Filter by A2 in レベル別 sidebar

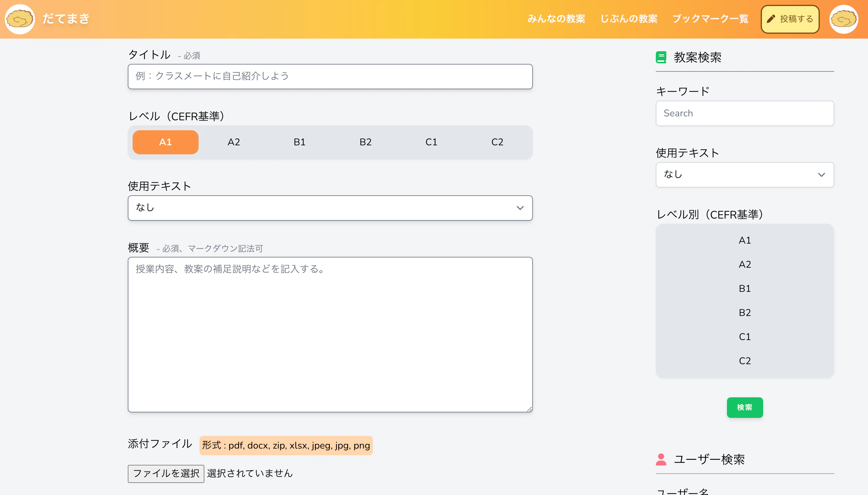pos(745,264)
